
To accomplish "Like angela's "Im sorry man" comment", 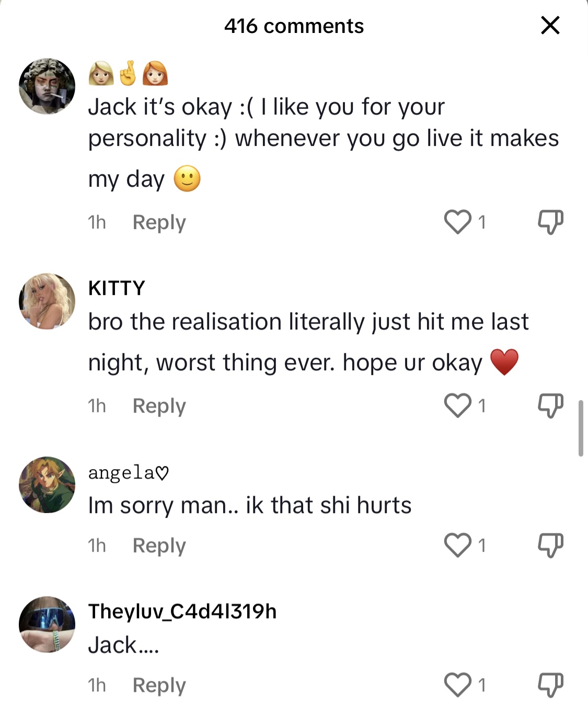I will 458,545.
